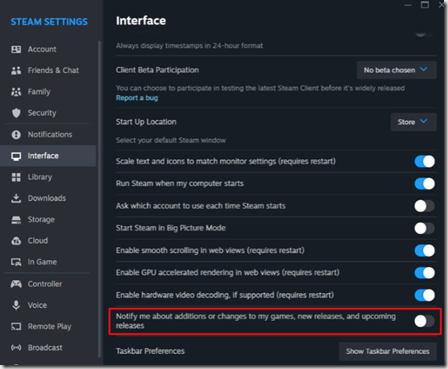Click the Security shield icon
Viewport: 448px width, 369px height.
tap(16, 113)
